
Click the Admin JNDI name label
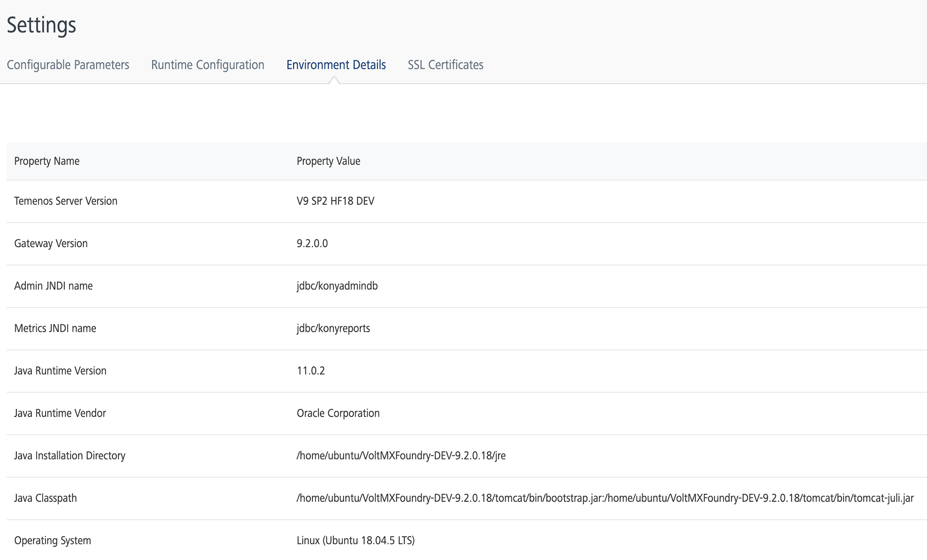click(53, 286)
